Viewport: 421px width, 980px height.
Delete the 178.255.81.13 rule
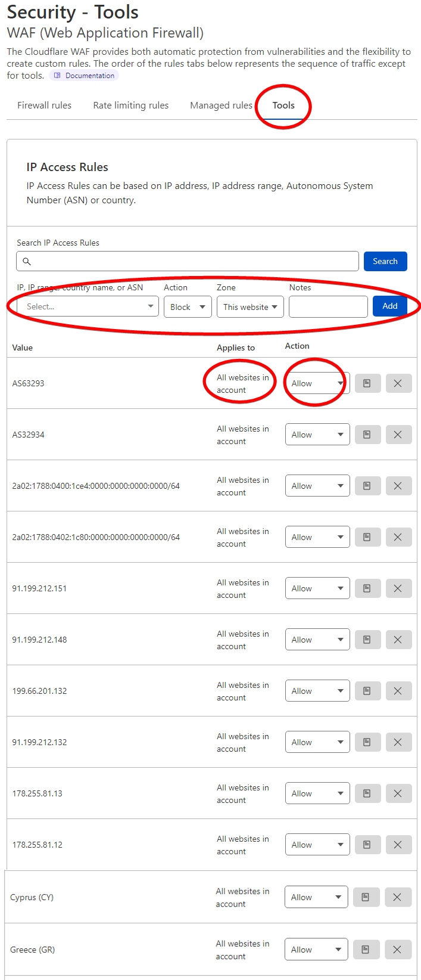tap(398, 793)
